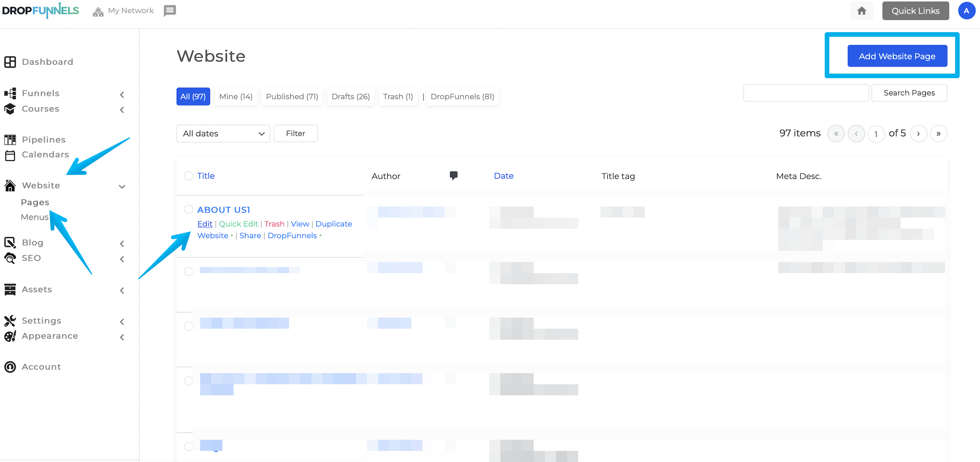Go to previous page of results
Image resolution: width=980 pixels, height=462 pixels.
(x=856, y=134)
